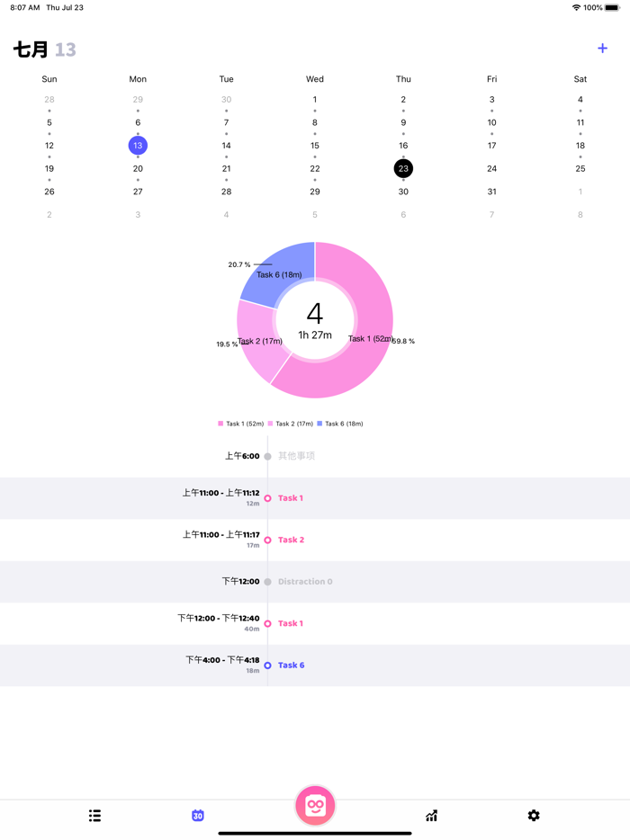Click the Task 1 pink legend swatch

click(220, 424)
